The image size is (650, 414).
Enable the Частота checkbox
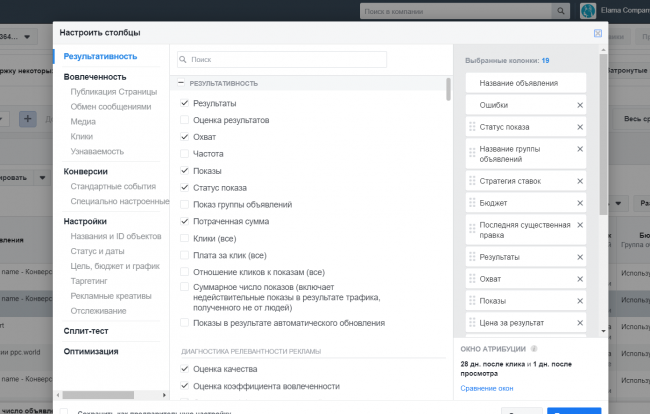click(x=184, y=154)
